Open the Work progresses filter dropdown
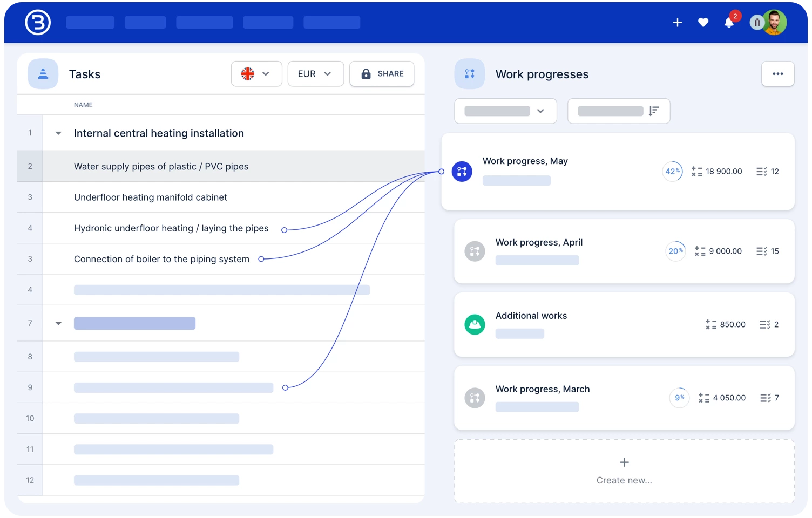The image size is (812, 518). coord(505,111)
